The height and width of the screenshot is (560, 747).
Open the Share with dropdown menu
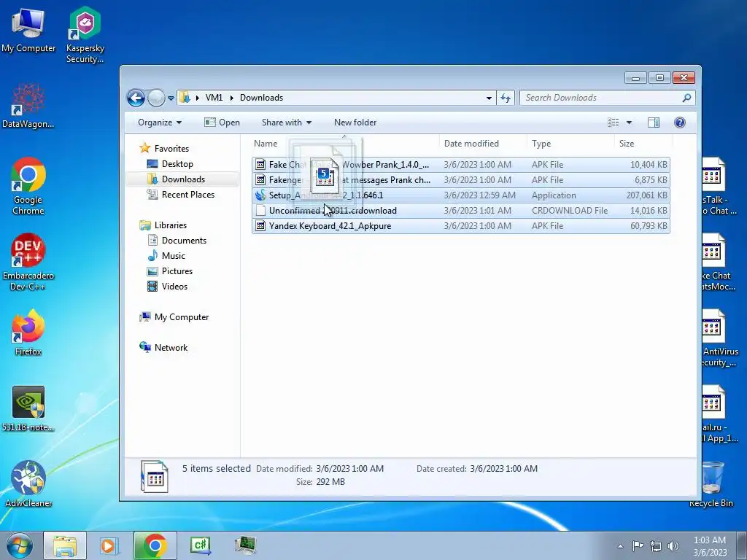[x=286, y=122]
